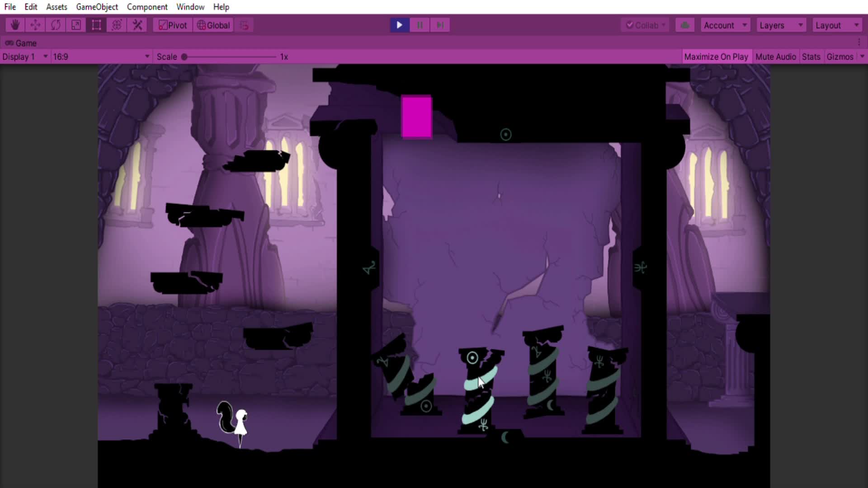Expand the Layers dropdown

click(781, 25)
